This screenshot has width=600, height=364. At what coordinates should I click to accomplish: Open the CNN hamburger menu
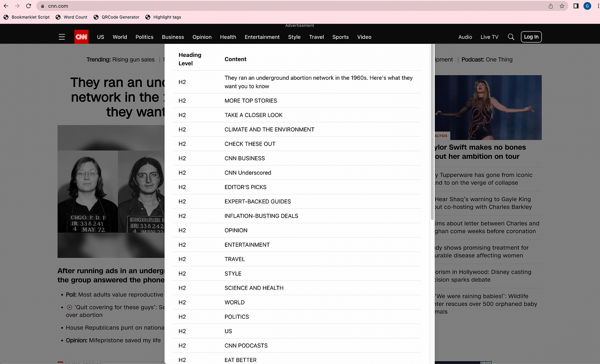click(62, 37)
